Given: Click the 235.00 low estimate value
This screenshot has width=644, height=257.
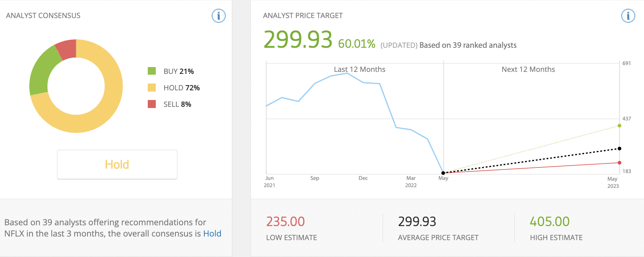Looking at the screenshot, I should coord(285,222).
